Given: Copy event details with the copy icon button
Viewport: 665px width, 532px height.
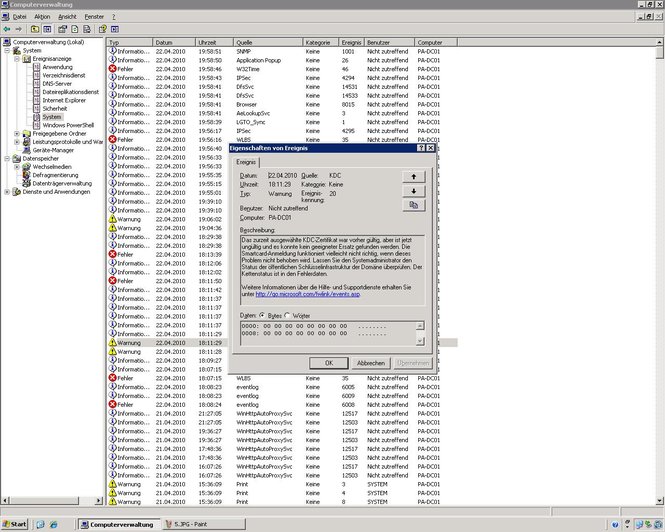Looking at the screenshot, I should pos(414,205).
